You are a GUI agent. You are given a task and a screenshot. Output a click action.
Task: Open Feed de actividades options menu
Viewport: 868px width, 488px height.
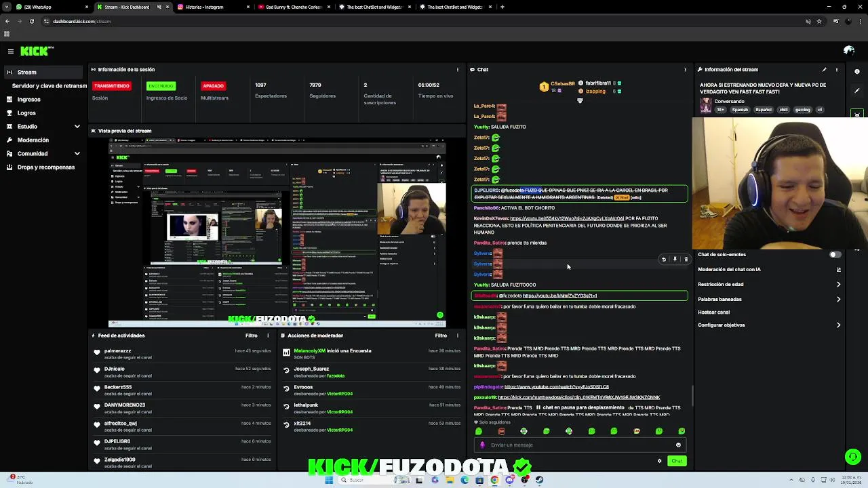[x=269, y=335]
